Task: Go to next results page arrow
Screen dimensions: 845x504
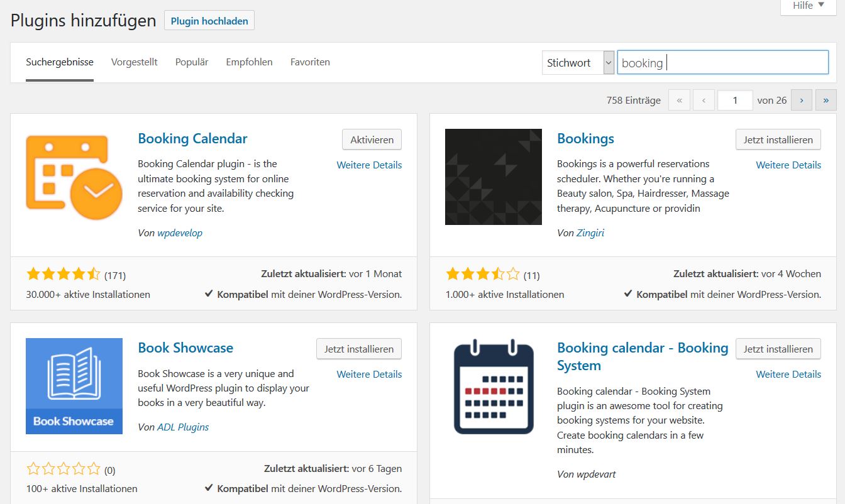Action: coord(802,100)
